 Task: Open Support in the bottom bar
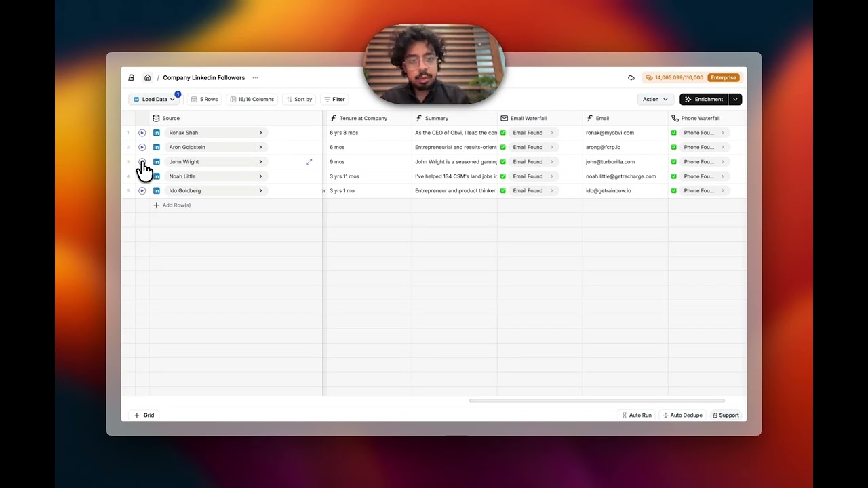point(726,415)
